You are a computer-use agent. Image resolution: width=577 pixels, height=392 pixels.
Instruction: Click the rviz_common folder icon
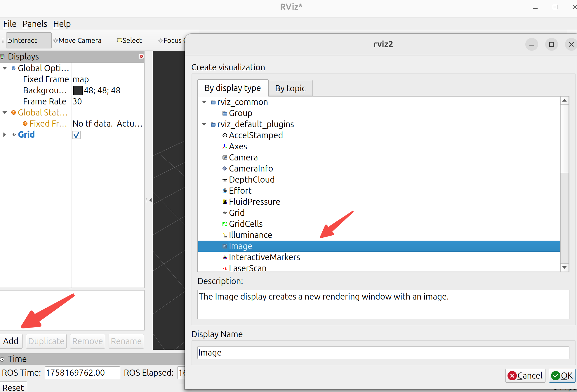213,102
